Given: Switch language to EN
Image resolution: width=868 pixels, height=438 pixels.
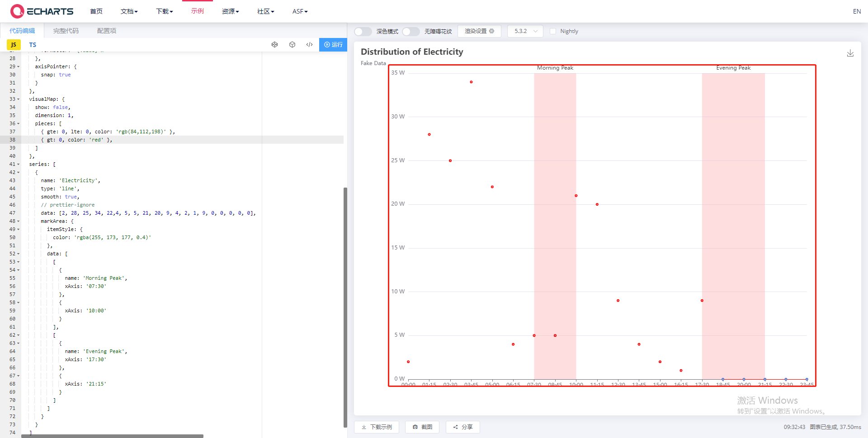Looking at the screenshot, I should click(x=857, y=11).
